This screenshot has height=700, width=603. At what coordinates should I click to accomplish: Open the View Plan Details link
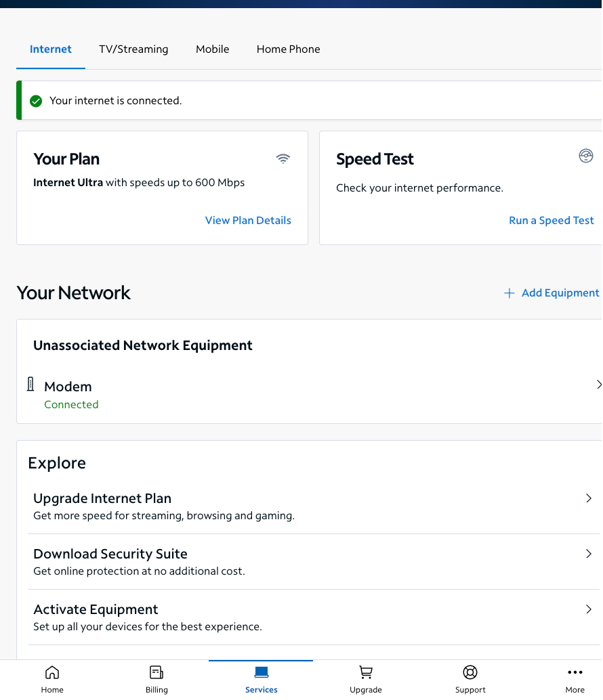tap(248, 221)
